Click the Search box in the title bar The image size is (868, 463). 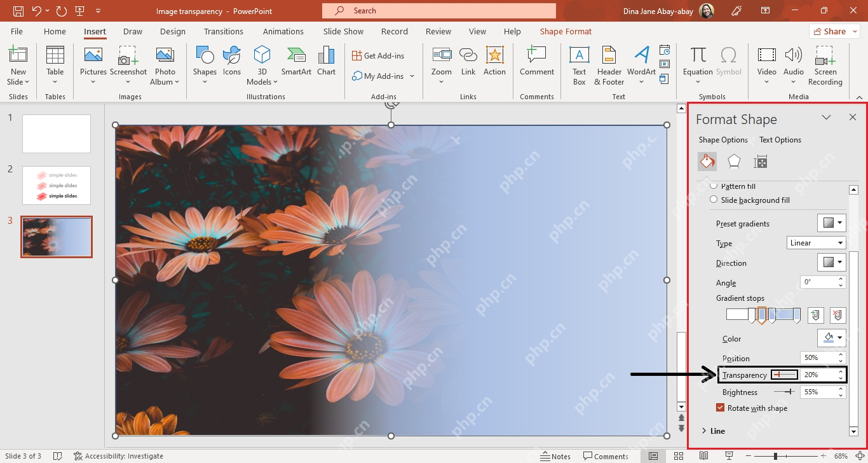click(x=439, y=11)
